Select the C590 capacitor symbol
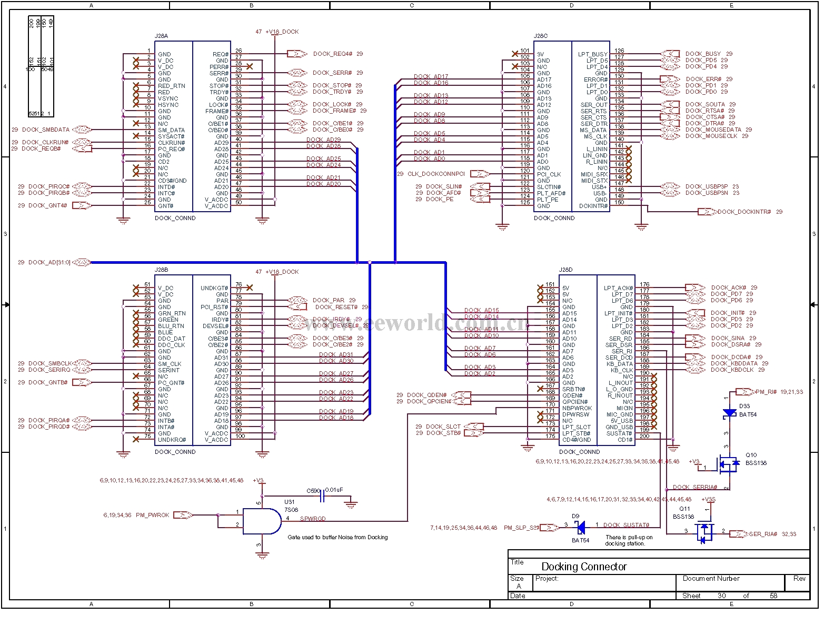 pyautogui.click(x=322, y=496)
